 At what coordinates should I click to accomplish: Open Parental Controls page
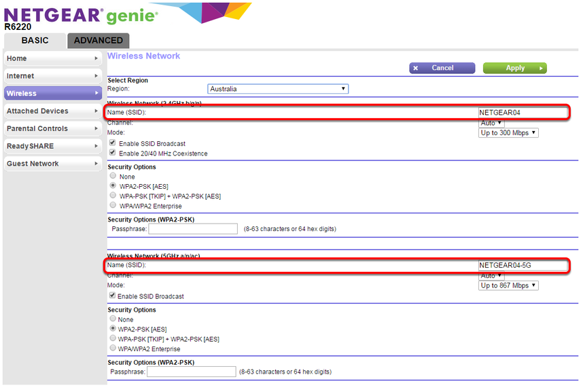tap(52, 128)
